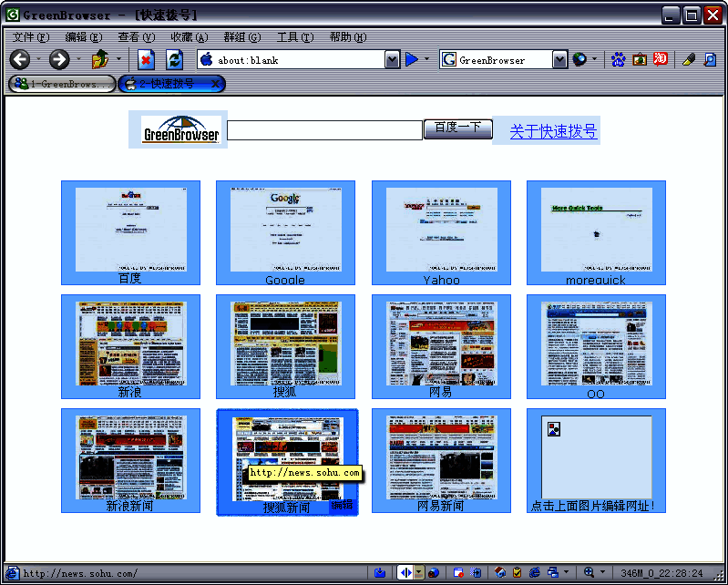Open the 文件(F) menu
Image resolution: width=728 pixels, height=585 pixels.
point(31,37)
